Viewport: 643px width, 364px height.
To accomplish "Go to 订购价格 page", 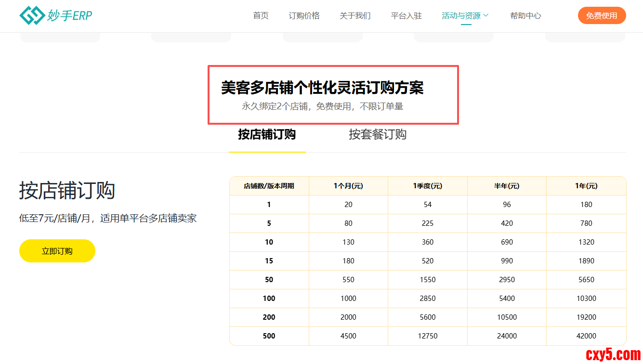I will pyautogui.click(x=304, y=16).
